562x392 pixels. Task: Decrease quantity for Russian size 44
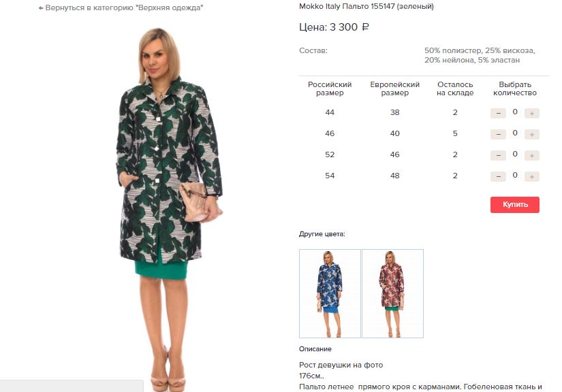[x=498, y=113]
